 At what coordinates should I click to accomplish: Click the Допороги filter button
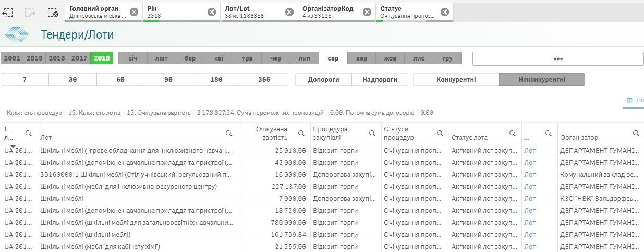point(323,80)
